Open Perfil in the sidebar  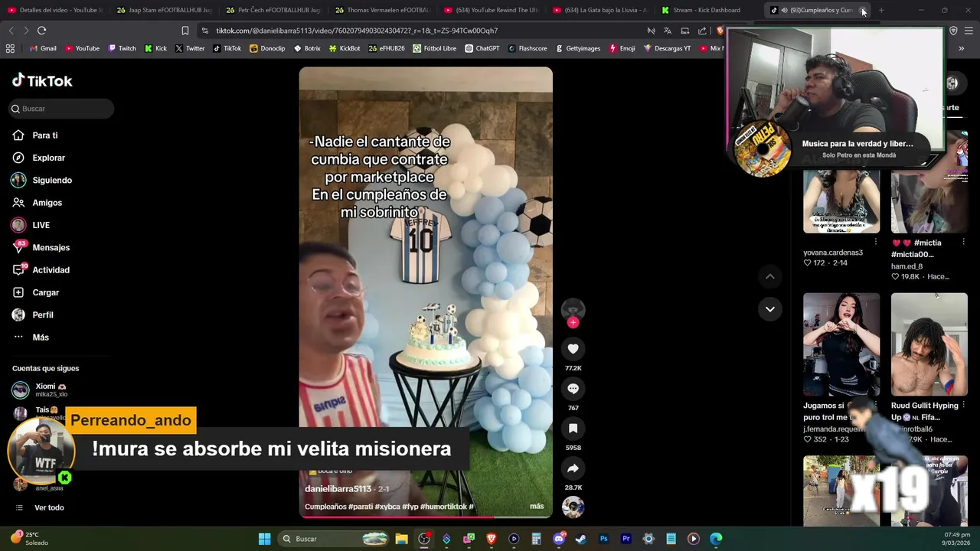tap(43, 315)
